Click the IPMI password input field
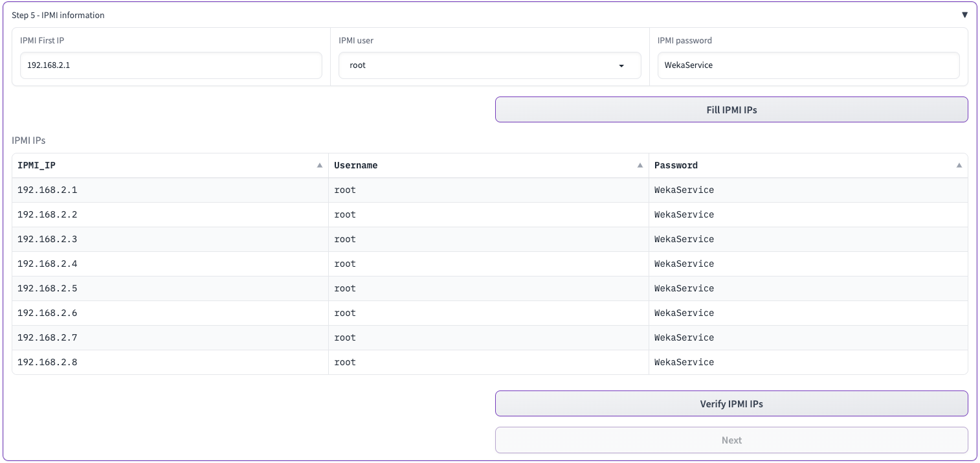The height and width of the screenshot is (463, 980). coord(808,65)
